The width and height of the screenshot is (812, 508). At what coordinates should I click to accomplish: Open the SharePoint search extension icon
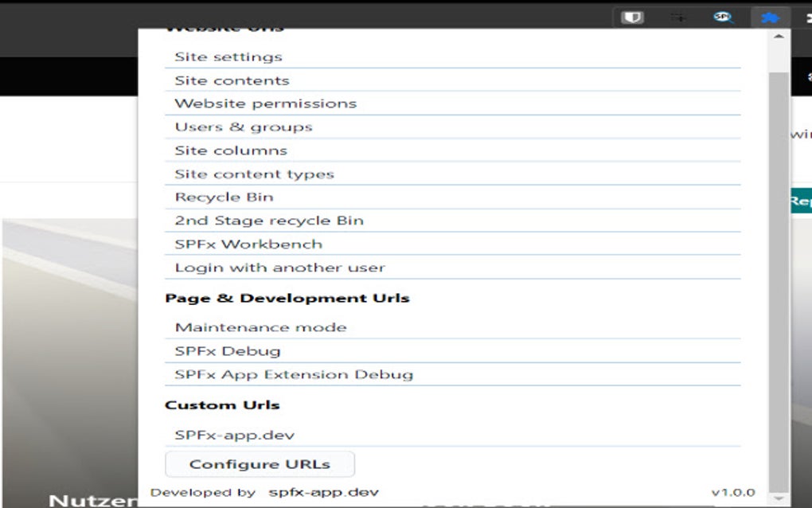(x=723, y=17)
